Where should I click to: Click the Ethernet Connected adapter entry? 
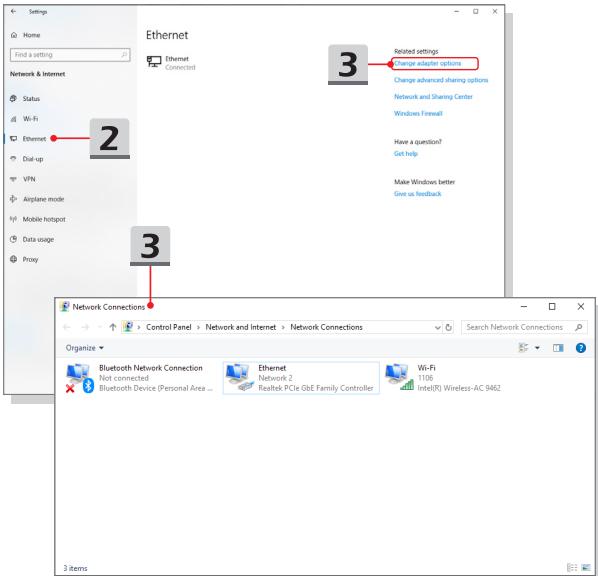171,63
